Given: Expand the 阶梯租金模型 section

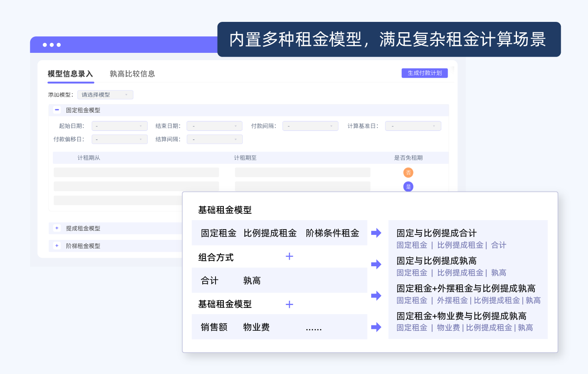Looking at the screenshot, I should 57,246.
